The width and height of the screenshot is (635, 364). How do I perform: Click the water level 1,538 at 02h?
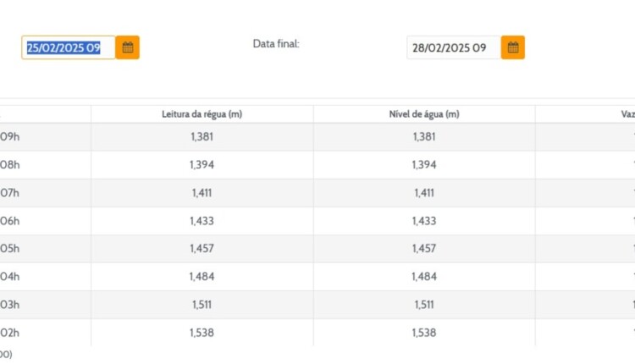[x=424, y=333]
